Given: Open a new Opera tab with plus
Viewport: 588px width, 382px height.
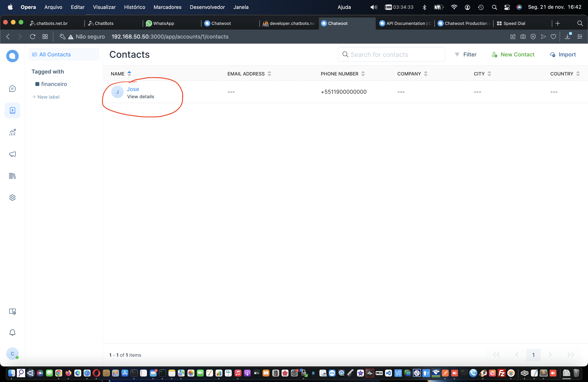Looking at the screenshot, I should pos(558,23).
